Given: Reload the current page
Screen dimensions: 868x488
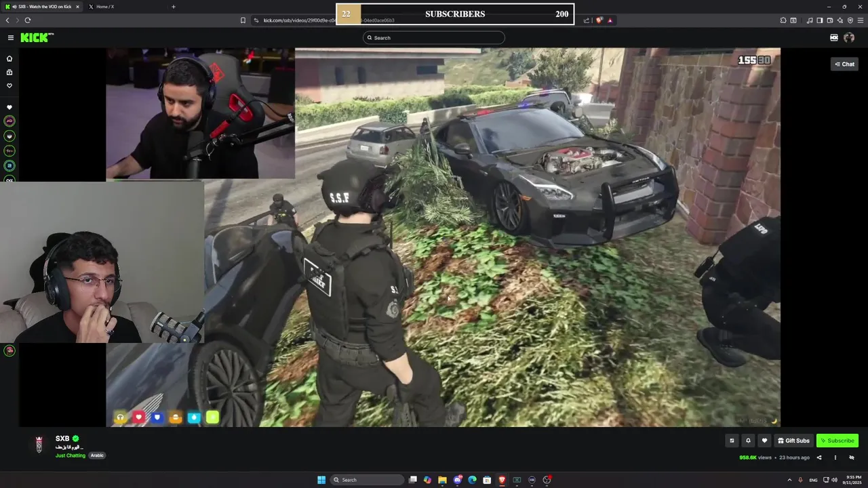Looking at the screenshot, I should pyautogui.click(x=28, y=20).
